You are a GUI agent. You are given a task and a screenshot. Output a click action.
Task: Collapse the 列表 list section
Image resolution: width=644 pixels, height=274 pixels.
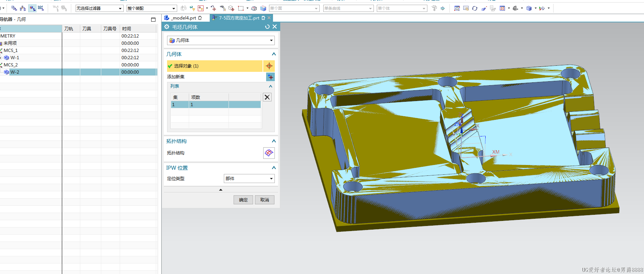click(x=270, y=86)
